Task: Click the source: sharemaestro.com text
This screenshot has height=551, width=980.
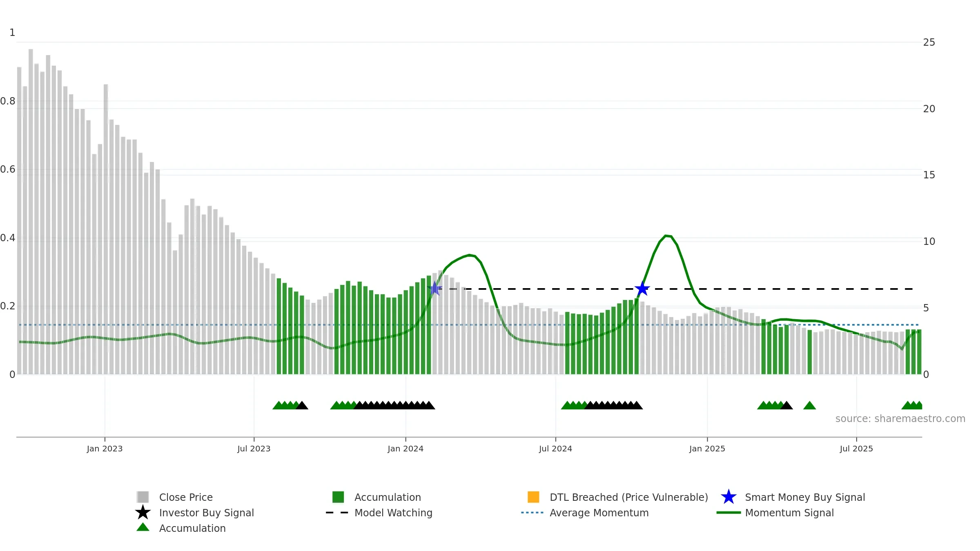Action: [900, 419]
